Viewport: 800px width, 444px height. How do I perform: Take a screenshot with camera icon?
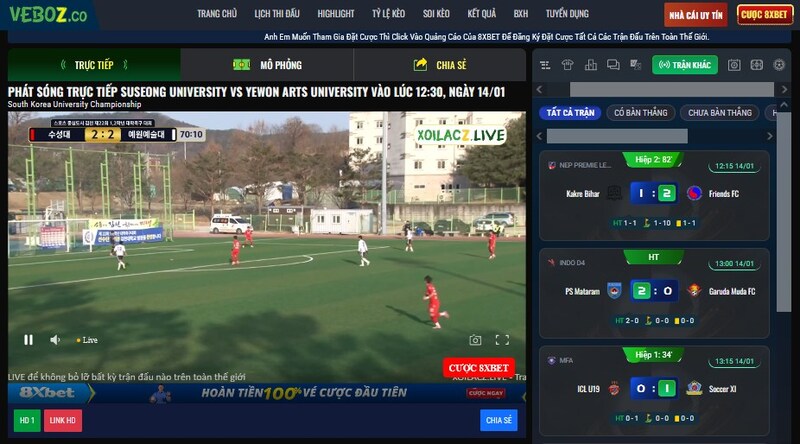coord(475,340)
